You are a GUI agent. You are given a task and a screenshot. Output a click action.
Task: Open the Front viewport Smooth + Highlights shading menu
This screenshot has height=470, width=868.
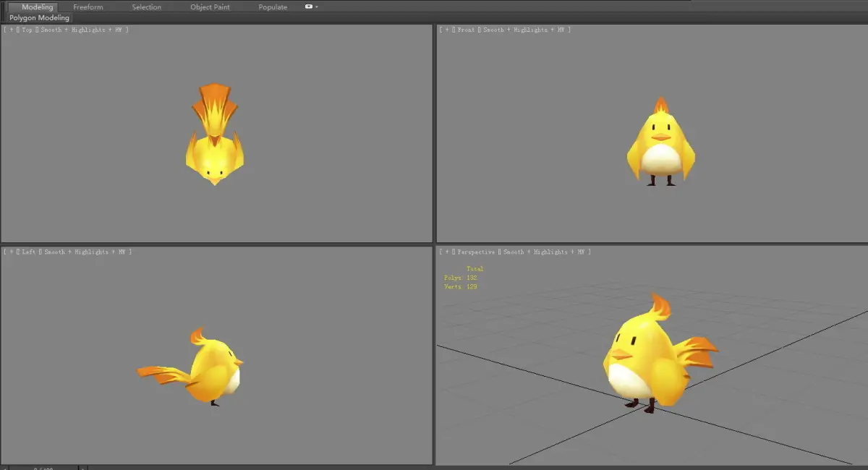point(522,30)
